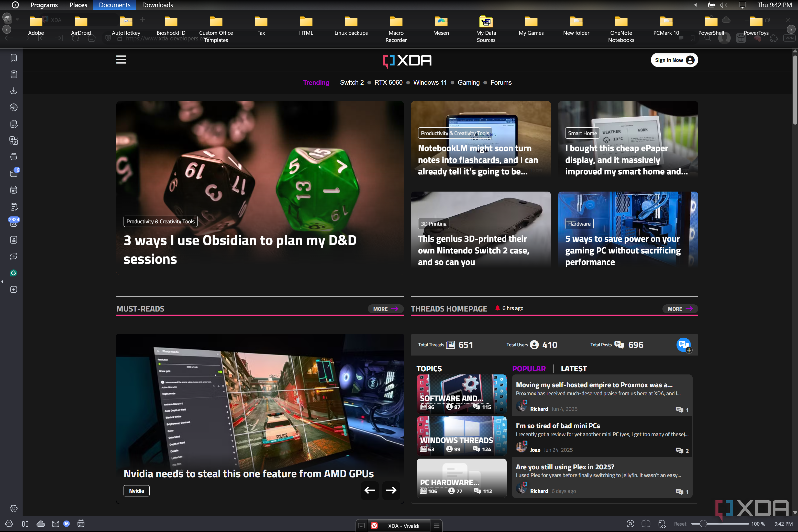Open the History panel icon
This screenshot has height=532, width=798.
(x=14, y=108)
